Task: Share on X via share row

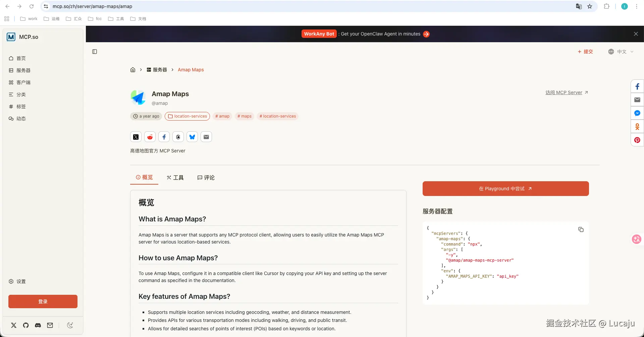Action: pos(136,137)
